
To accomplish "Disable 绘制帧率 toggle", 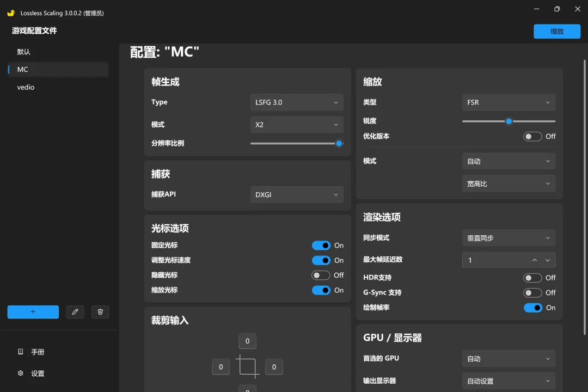I will click(x=533, y=308).
